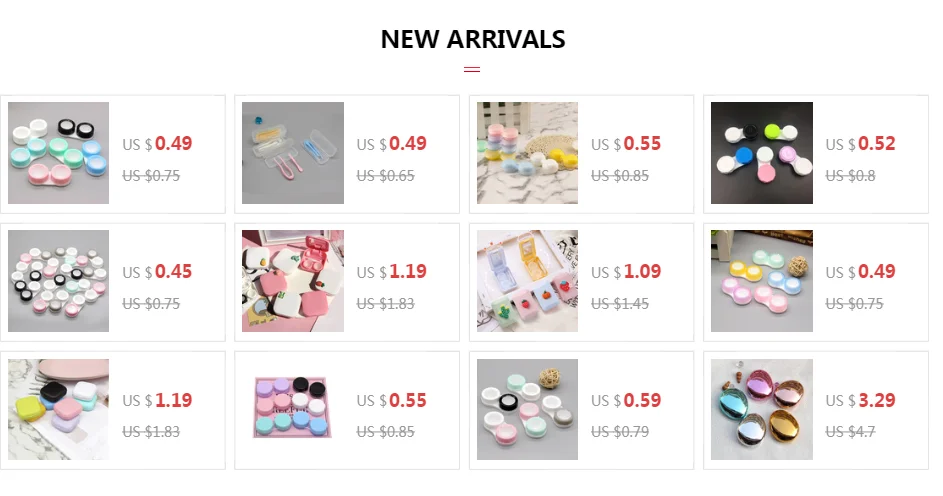The height and width of the screenshot is (496, 943).
Task: Select the yellow and pink cases with rattan ball
Action: (761, 281)
